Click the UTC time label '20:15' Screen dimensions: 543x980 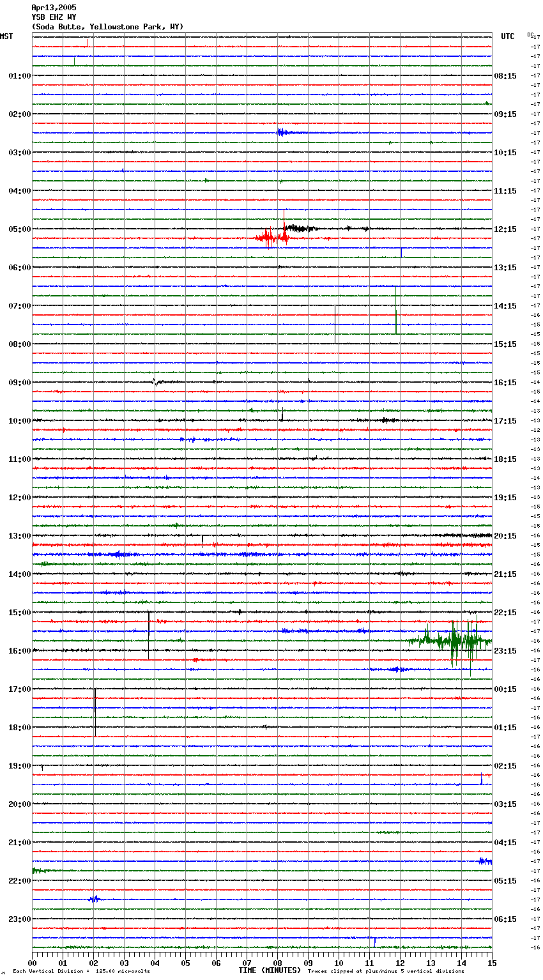(505, 536)
